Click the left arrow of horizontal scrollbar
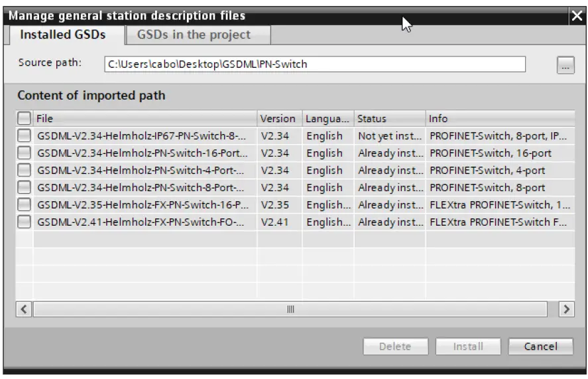Screen dimensions: 588x379 [24, 309]
